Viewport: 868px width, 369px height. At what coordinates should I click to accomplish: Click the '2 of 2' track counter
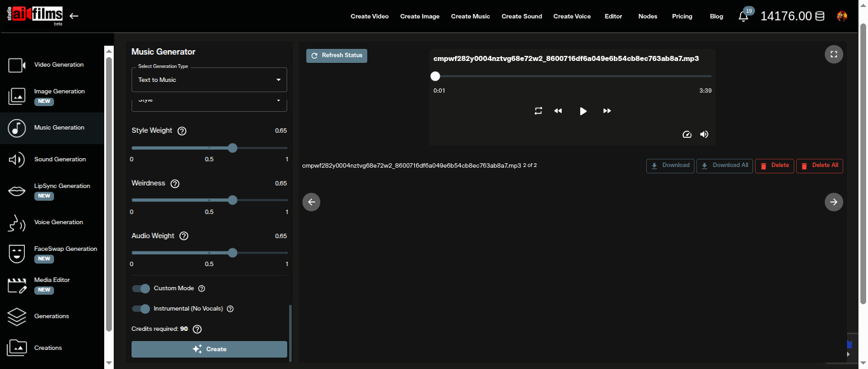(530, 166)
